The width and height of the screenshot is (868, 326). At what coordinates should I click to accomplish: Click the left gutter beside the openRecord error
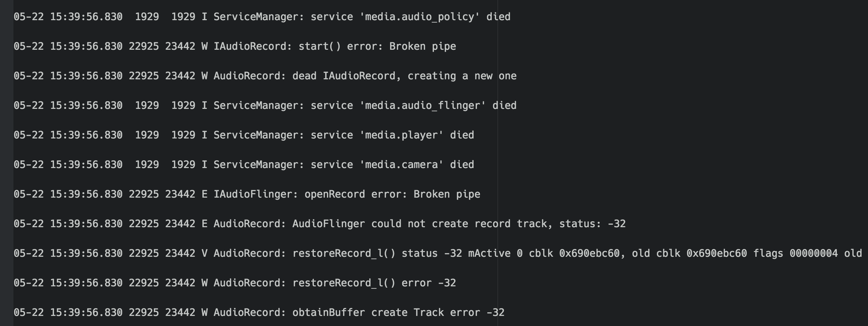pyautogui.click(x=6, y=194)
